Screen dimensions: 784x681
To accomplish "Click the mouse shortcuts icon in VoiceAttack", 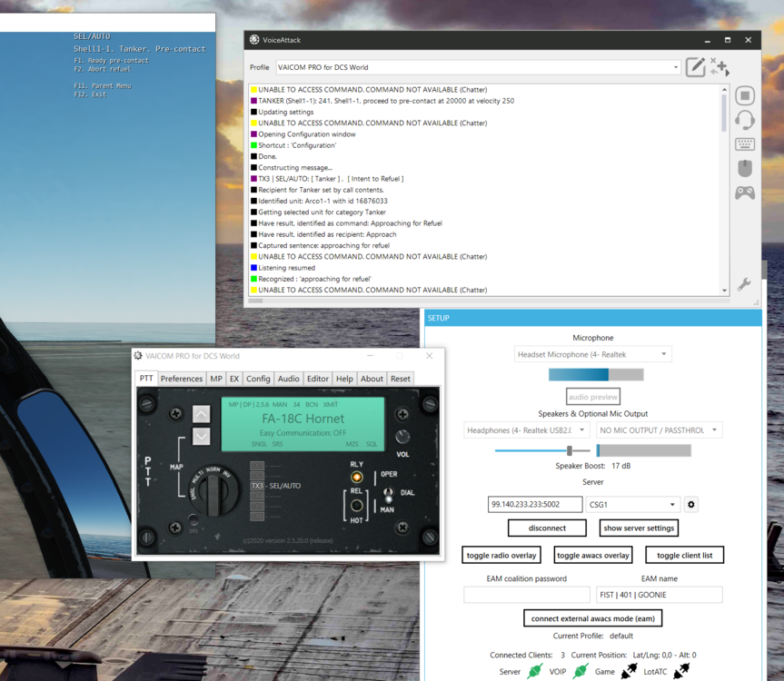I will (x=745, y=169).
